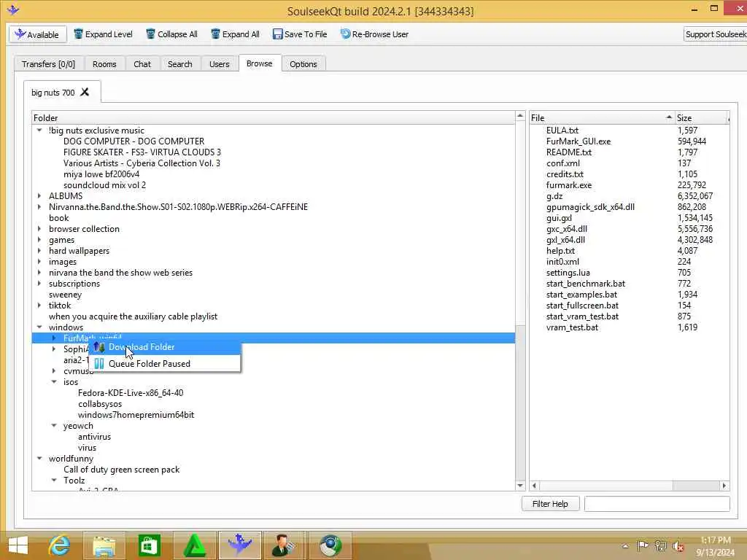The width and height of the screenshot is (747, 560).
Task: Click the file filter input field
Action: (x=657, y=504)
